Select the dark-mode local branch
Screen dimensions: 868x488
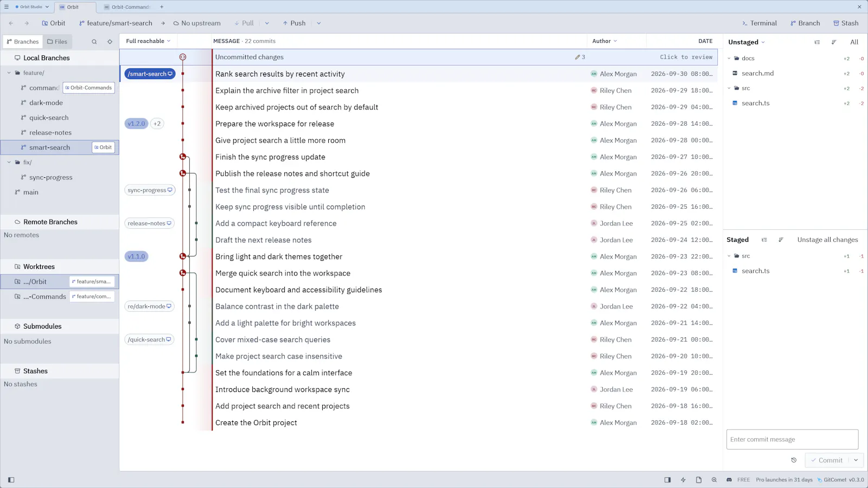click(46, 103)
